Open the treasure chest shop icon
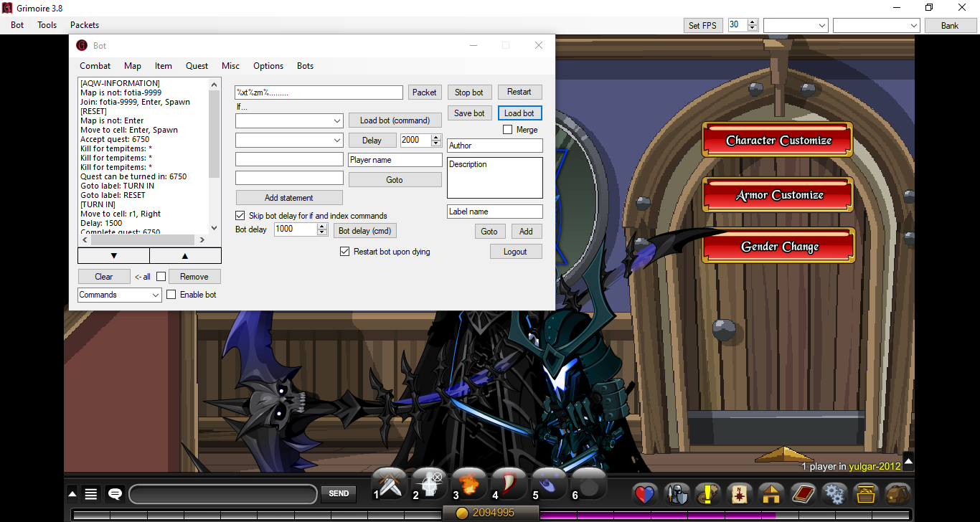 [x=866, y=493]
